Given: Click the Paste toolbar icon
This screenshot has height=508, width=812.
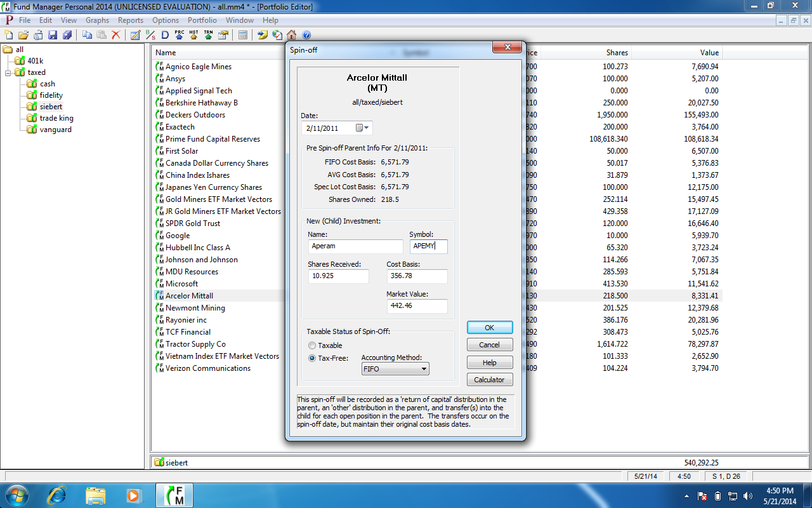Looking at the screenshot, I should (101, 35).
